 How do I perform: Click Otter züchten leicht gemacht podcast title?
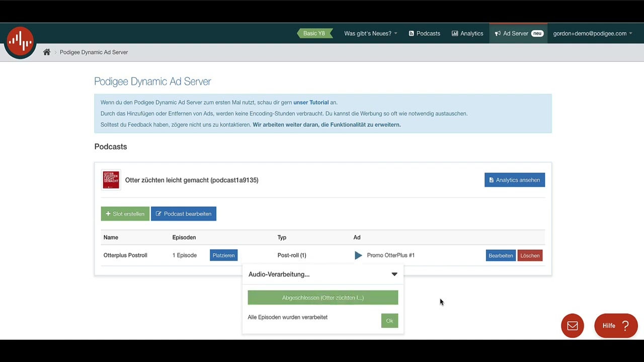(192, 180)
